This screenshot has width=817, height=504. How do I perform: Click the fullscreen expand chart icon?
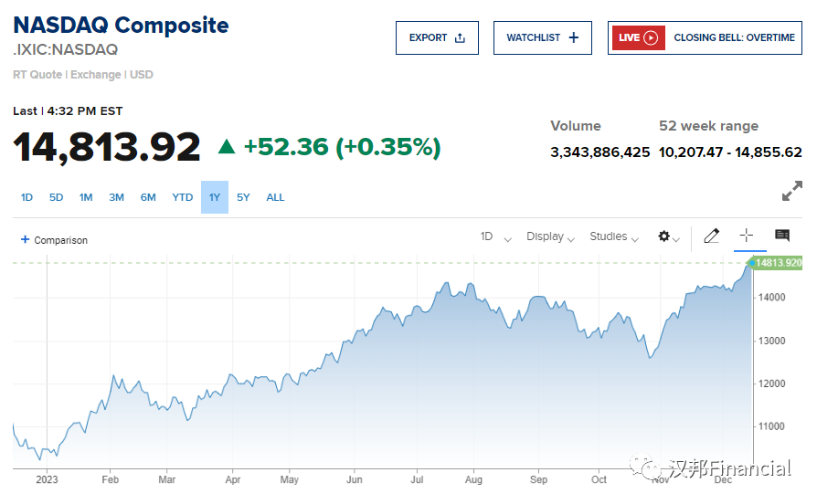click(791, 192)
